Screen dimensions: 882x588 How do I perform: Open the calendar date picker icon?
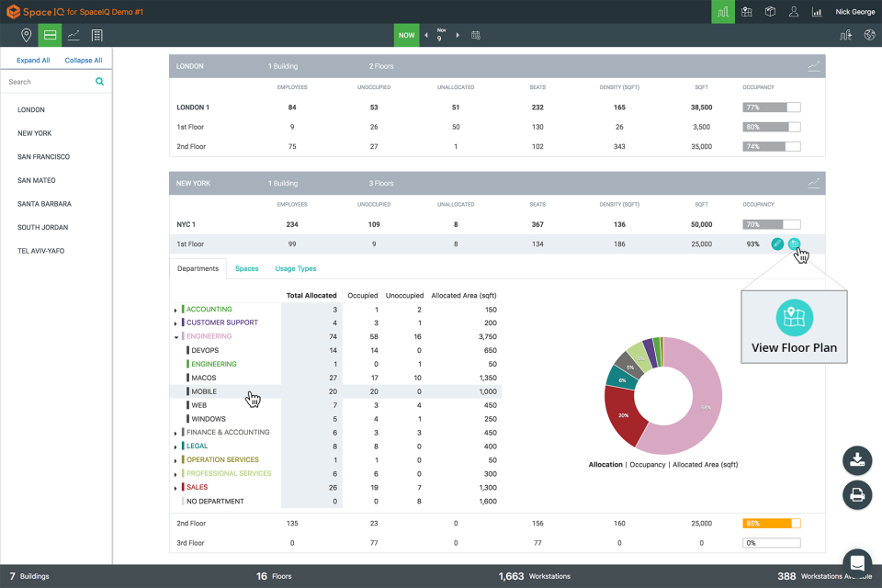tap(476, 34)
